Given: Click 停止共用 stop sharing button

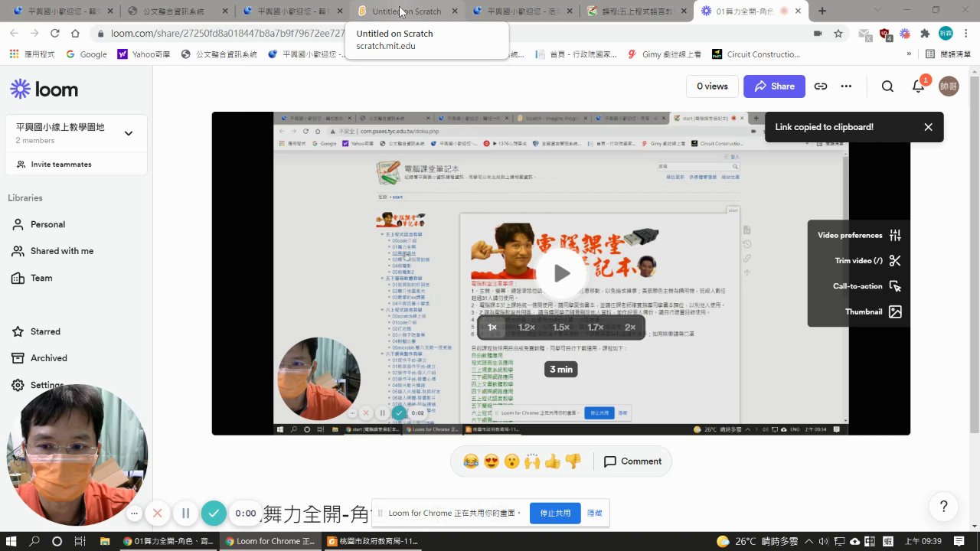Looking at the screenshot, I should [x=555, y=514].
